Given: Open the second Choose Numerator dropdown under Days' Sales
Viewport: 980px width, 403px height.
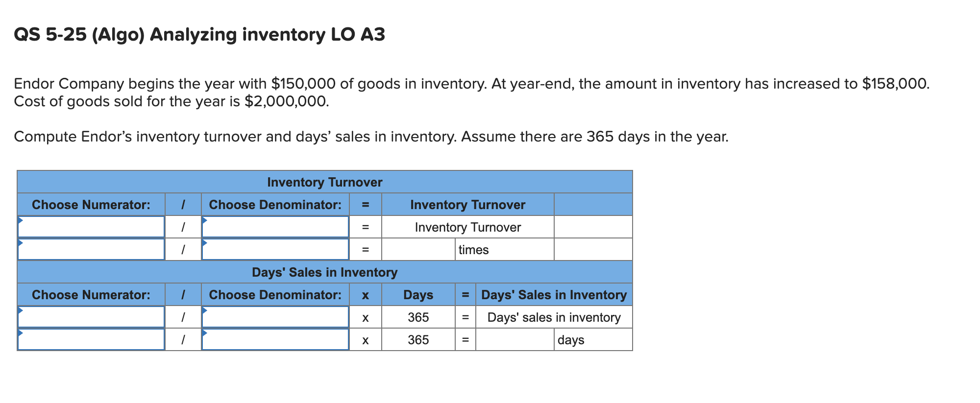Looking at the screenshot, I should [91, 339].
